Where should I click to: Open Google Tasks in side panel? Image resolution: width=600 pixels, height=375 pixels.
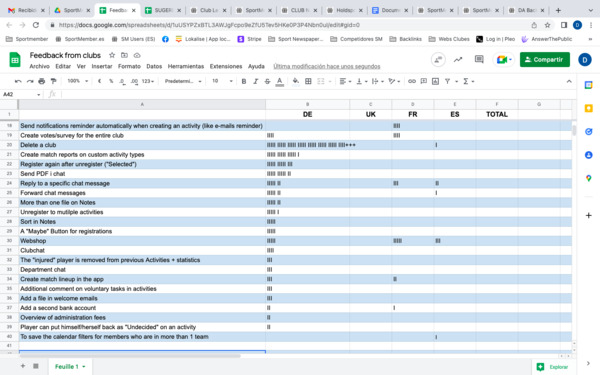click(589, 132)
